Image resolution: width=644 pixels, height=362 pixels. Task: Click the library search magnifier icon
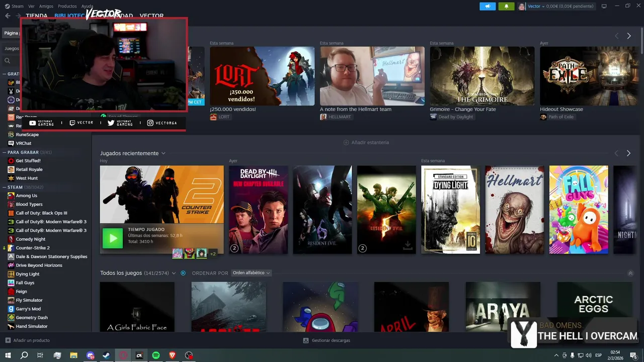coord(8,60)
